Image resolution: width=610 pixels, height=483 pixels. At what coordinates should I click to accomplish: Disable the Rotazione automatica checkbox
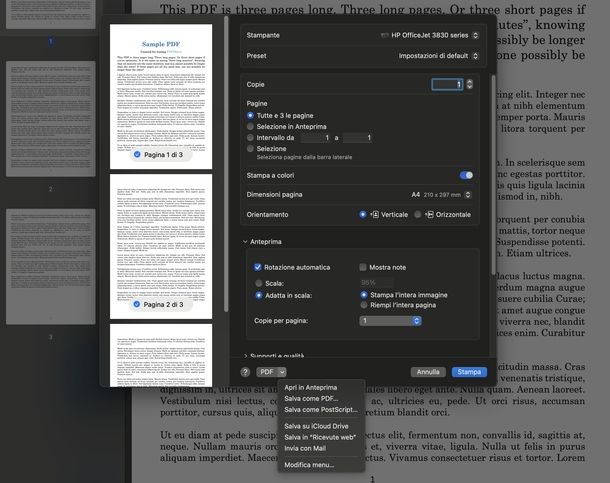[x=257, y=268]
